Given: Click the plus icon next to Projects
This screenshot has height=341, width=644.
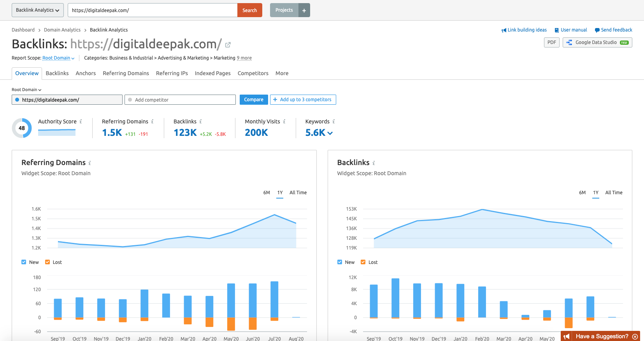Looking at the screenshot, I should pos(304,10).
